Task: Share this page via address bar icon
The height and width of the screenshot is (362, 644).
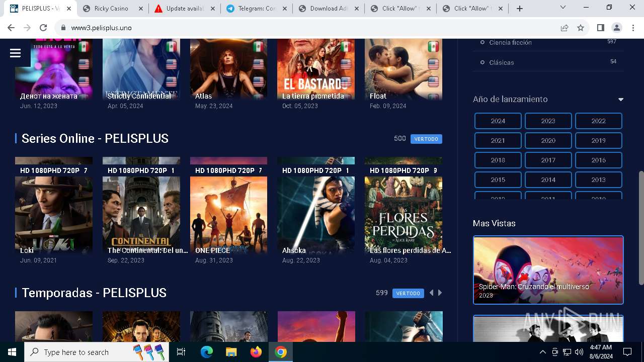Action: point(565,28)
